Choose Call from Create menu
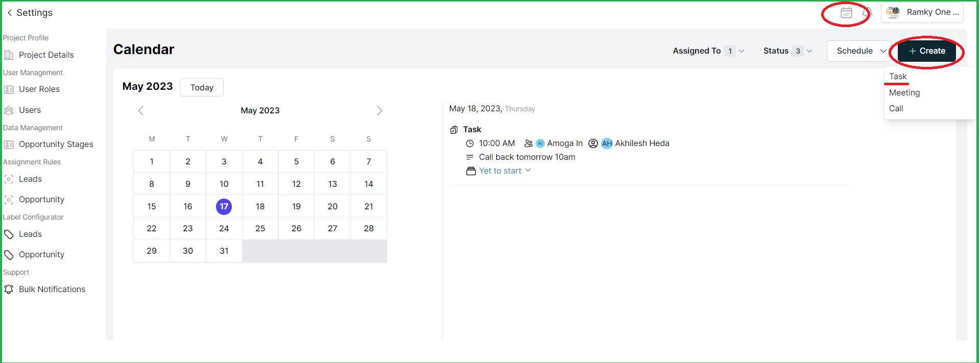This screenshot has height=363, width=980. click(x=896, y=109)
